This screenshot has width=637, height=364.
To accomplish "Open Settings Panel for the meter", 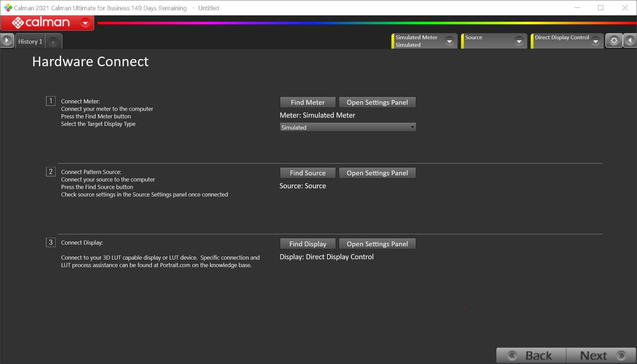I will [x=377, y=102].
